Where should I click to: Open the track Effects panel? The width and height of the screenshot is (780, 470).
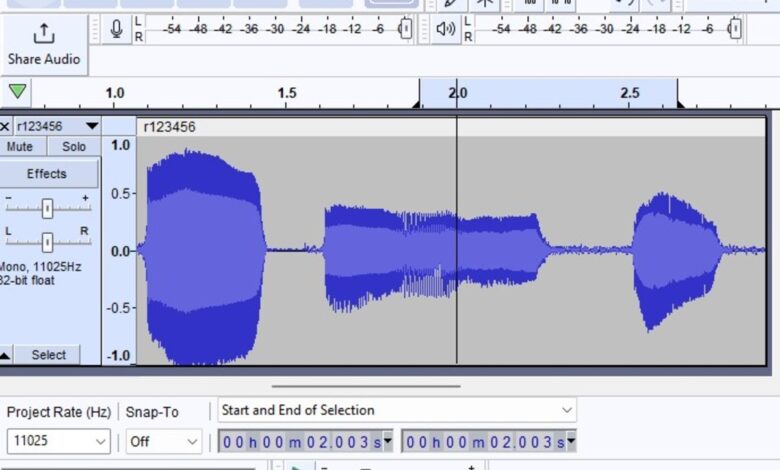47,174
